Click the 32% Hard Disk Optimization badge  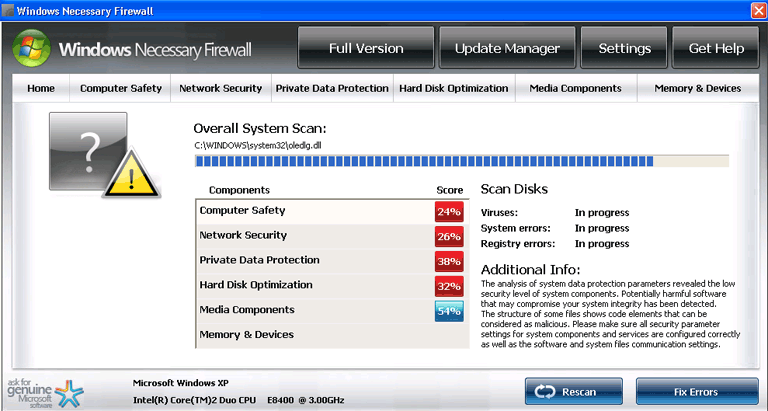(449, 287)
